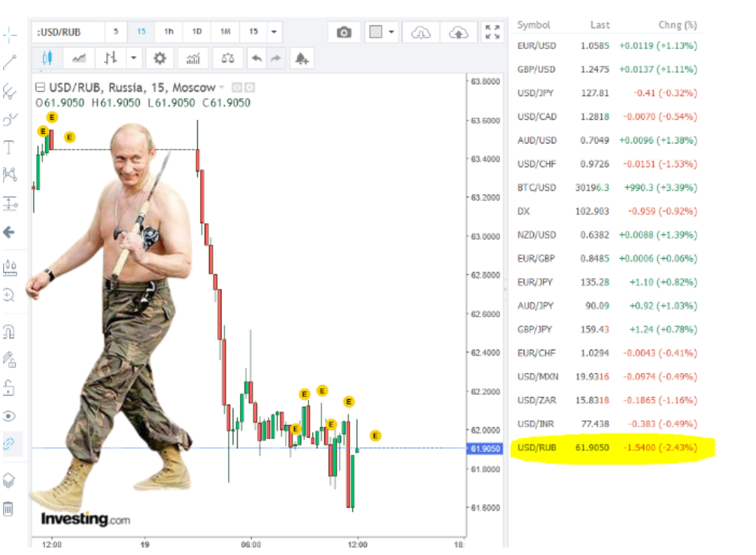Collapse the USD/RUB chart legend
756x555 pixels.
pyautogui.click(x=41, y=87)
